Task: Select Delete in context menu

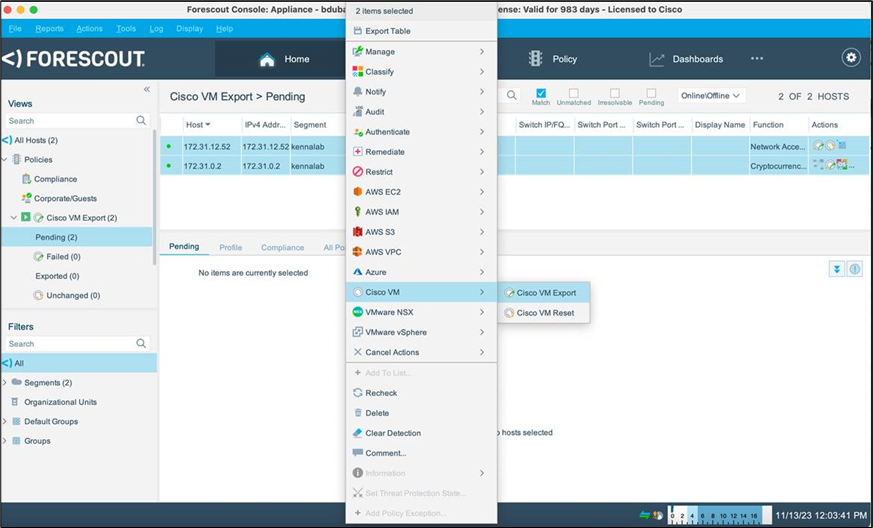Action: [x=421, y=413]
